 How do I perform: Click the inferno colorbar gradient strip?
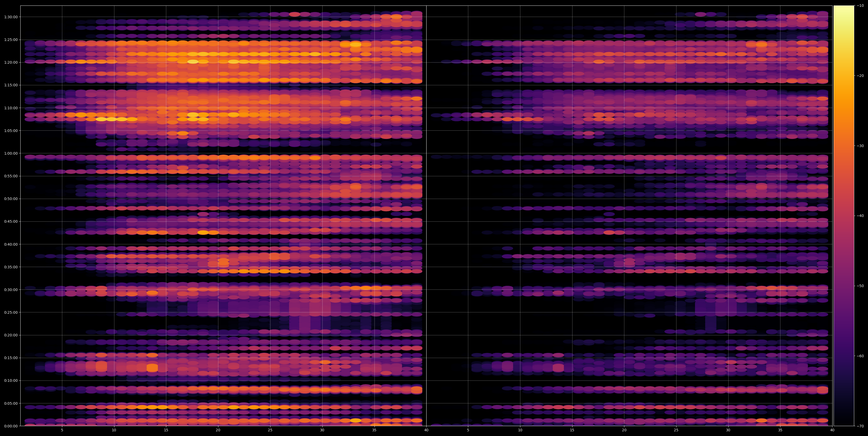[x=844, y=216]
